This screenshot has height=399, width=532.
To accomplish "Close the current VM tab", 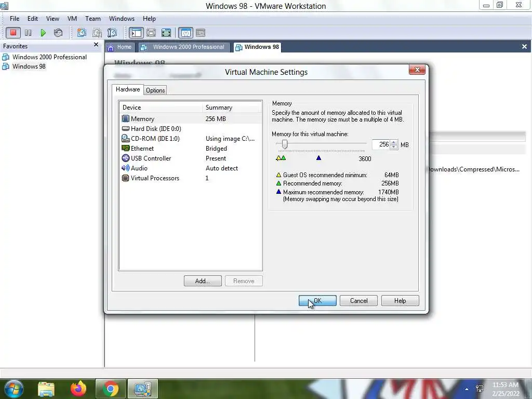I will coord(524,46).
